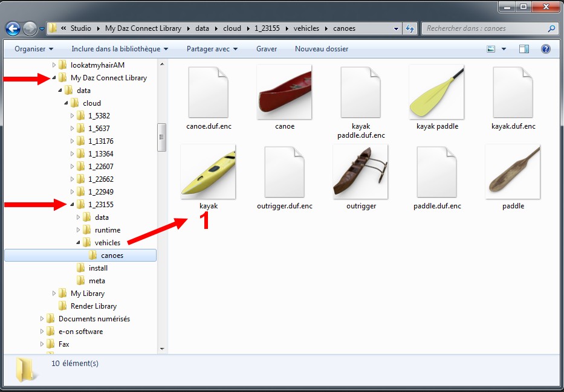Collapse the My Daz Connect Library folder
This screenshot has width=564, height=392.
(54, 77)
